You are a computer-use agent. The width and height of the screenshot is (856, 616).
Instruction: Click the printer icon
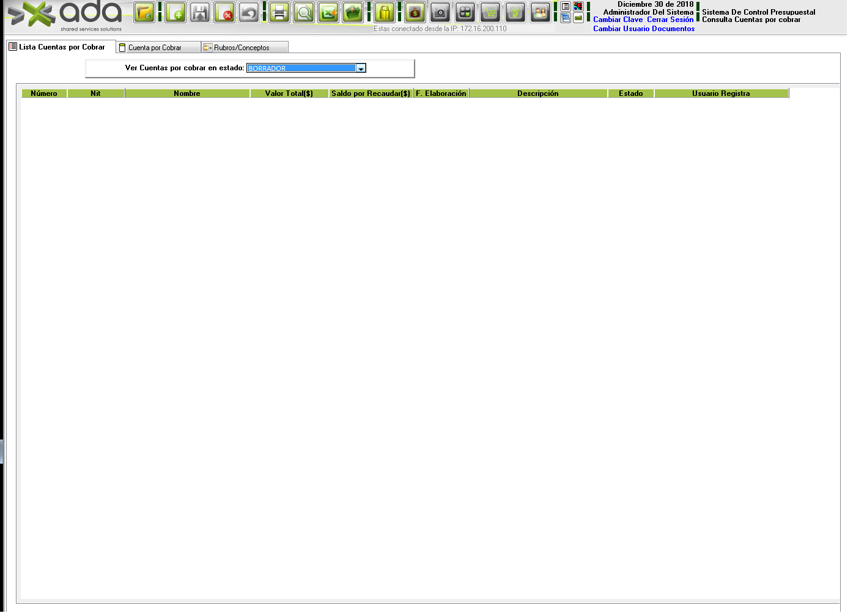(279, 12)
